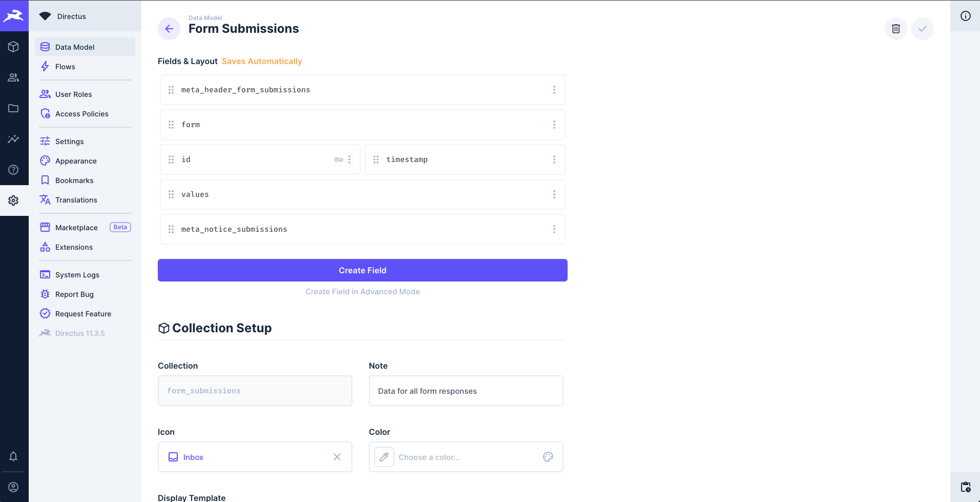Viewport: 980px width, 502px height.
Task: Save changes with the checkmark icon
Action: 923,29
